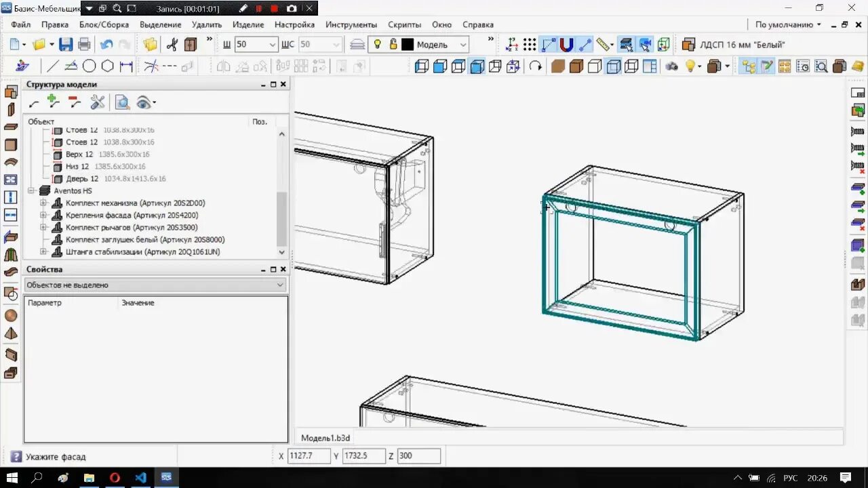
Task: Click the add element green plus icon
Action: pos(54,102)
